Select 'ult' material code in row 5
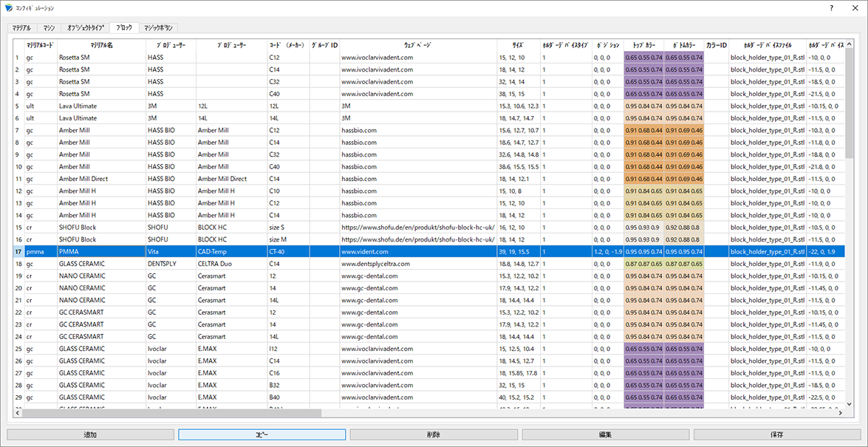The height and width of the screenshot is (447, 868). [41, 106]
